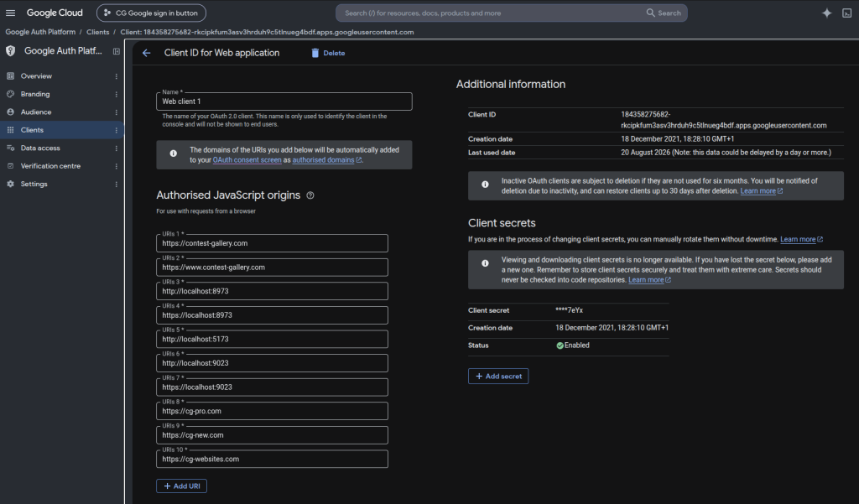859x504 pixels.
Task: Click Add secret button
Action: point(498,377)
